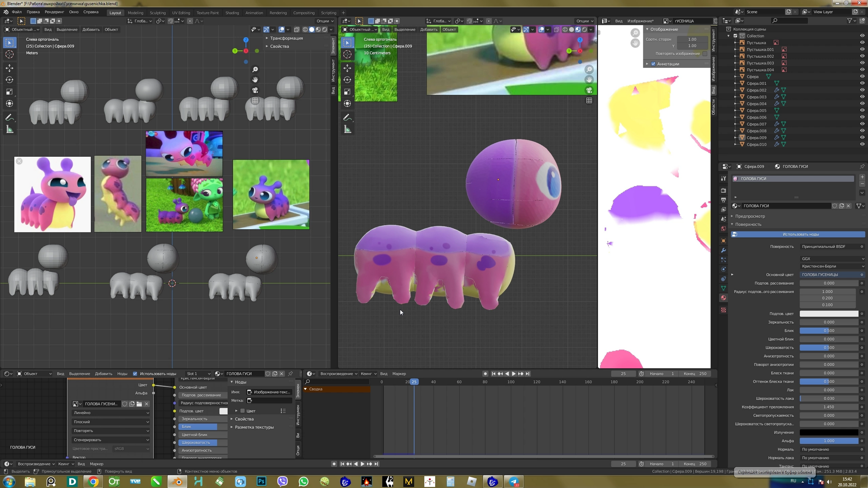
Task: Adjust Шероховатость slider in properties
Action: point(829,348)
